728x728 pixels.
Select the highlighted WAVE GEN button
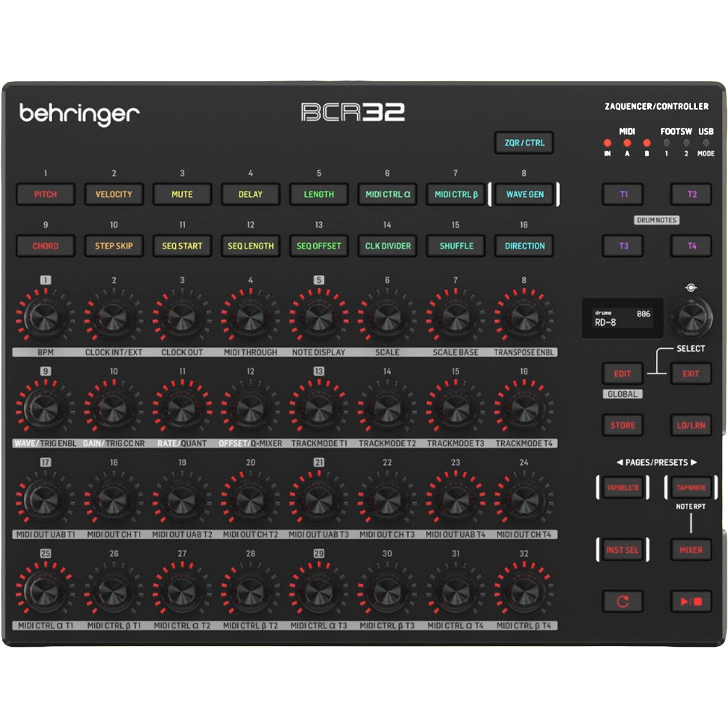(x=524, y=195)
